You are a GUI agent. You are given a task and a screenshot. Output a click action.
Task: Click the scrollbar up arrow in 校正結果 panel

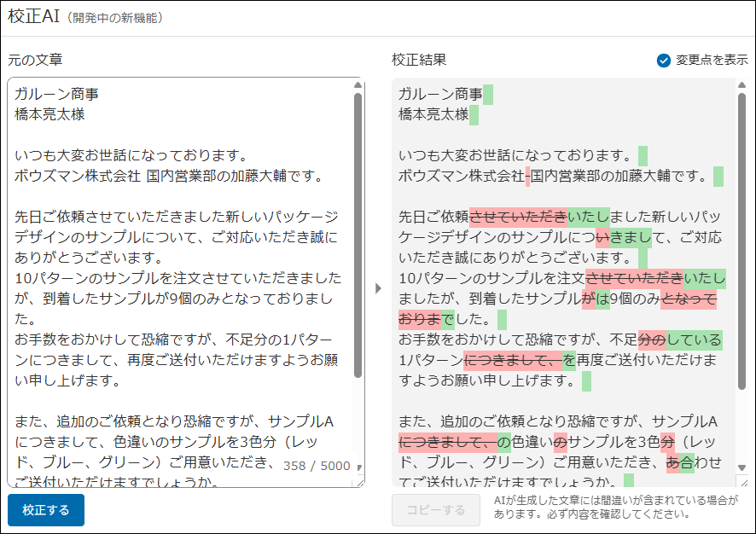742,83
